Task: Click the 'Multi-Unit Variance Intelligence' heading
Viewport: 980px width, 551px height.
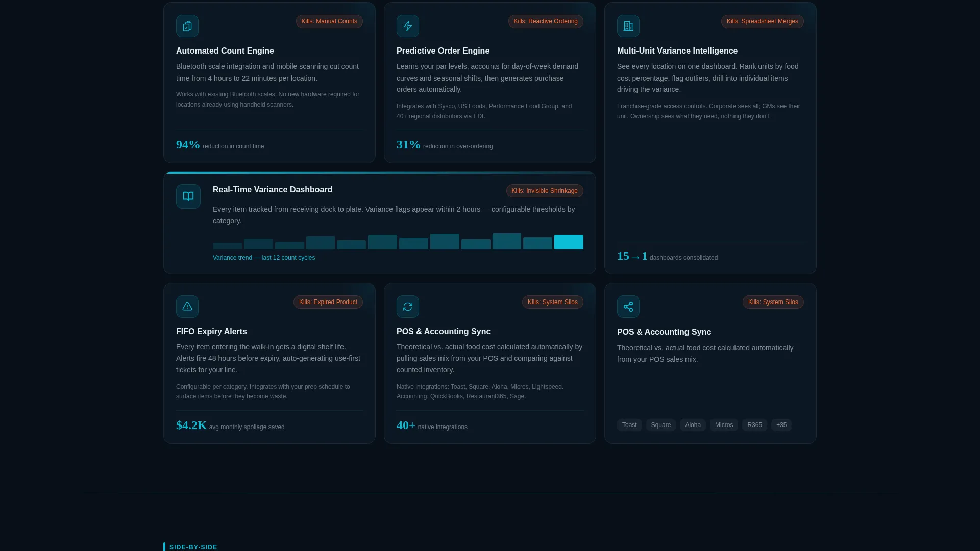Action: point(677,51)
